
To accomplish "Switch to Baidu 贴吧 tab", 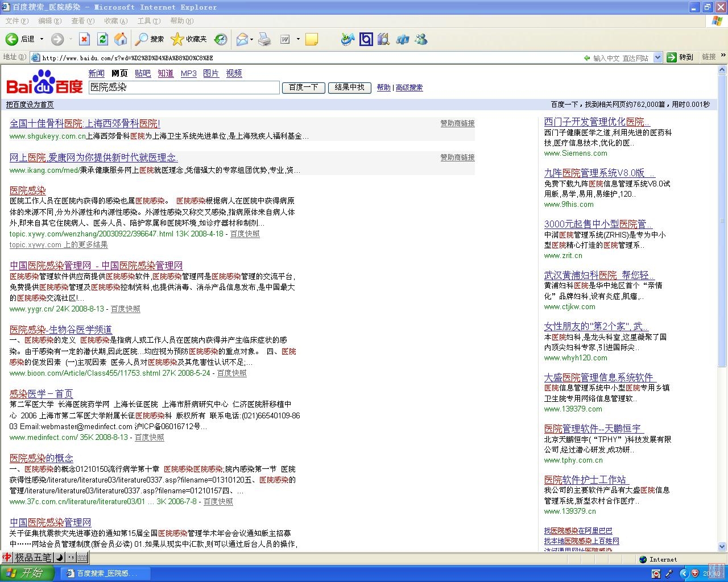I will (143, 73).
